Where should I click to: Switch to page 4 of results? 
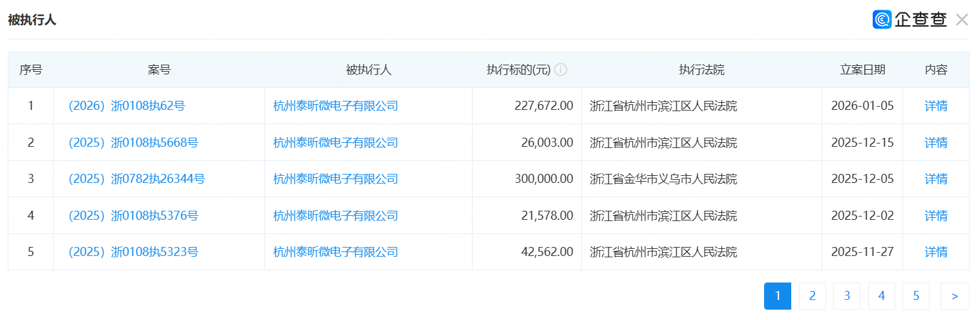(882, 296)
